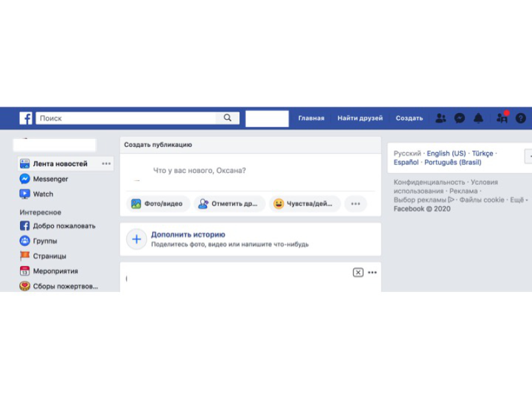
Task: Click the Фото/видео button
Action: (158, 203)
